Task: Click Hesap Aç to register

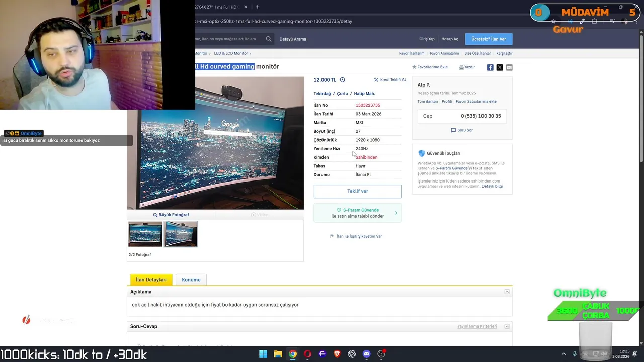Action: coord(450,39)
